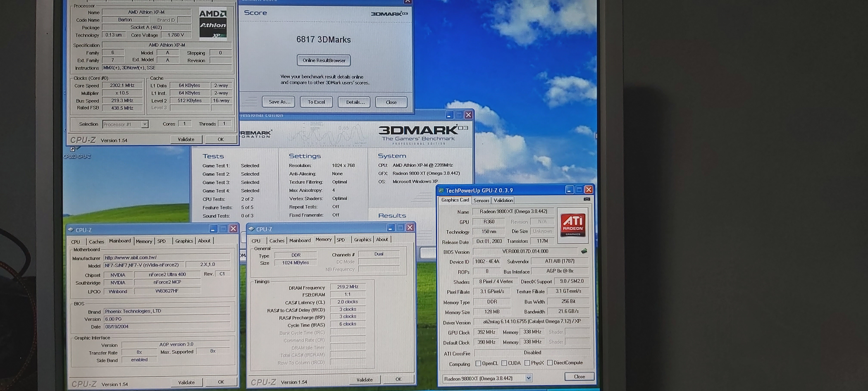Image resolution: width=868 pixels, height=391 pixels.
Task: Click the Resolution 1024 x 768 setting
Action: (343, 166)
